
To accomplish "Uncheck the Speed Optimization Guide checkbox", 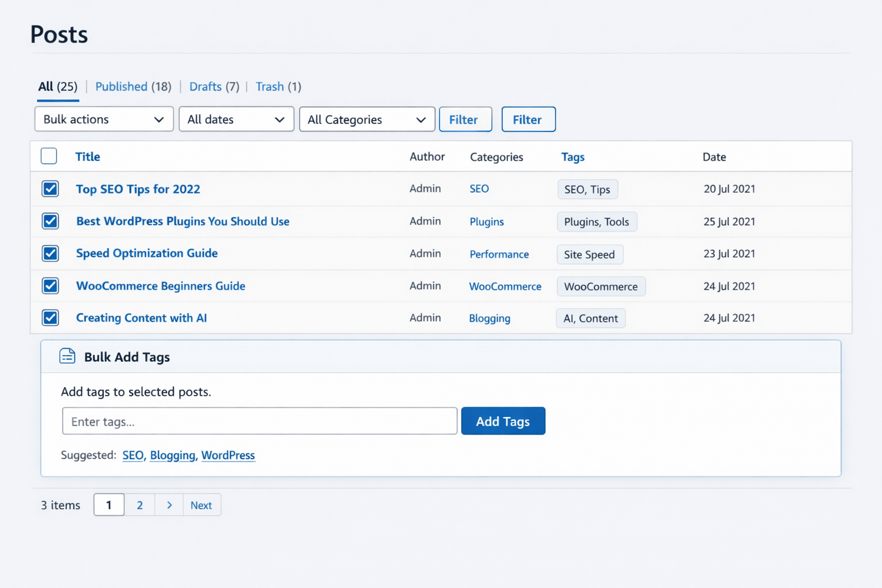I will pos(51,253).
